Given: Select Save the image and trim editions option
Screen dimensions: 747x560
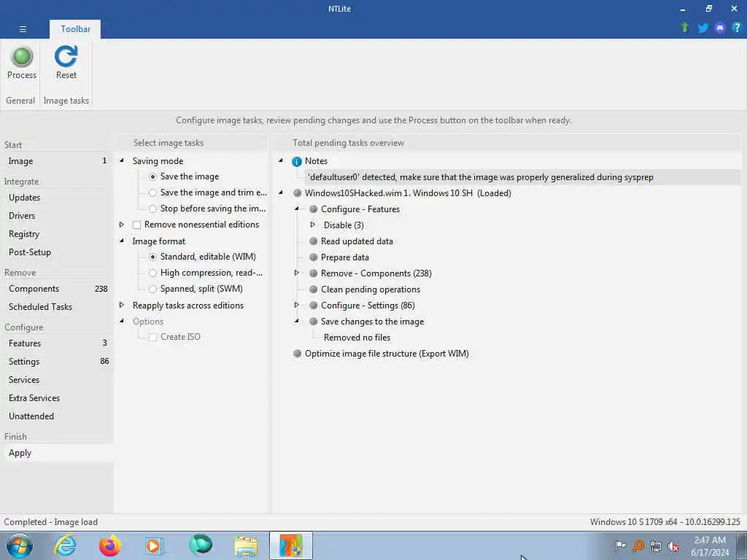Looking at the screenshot, I should tap(152, 192).
